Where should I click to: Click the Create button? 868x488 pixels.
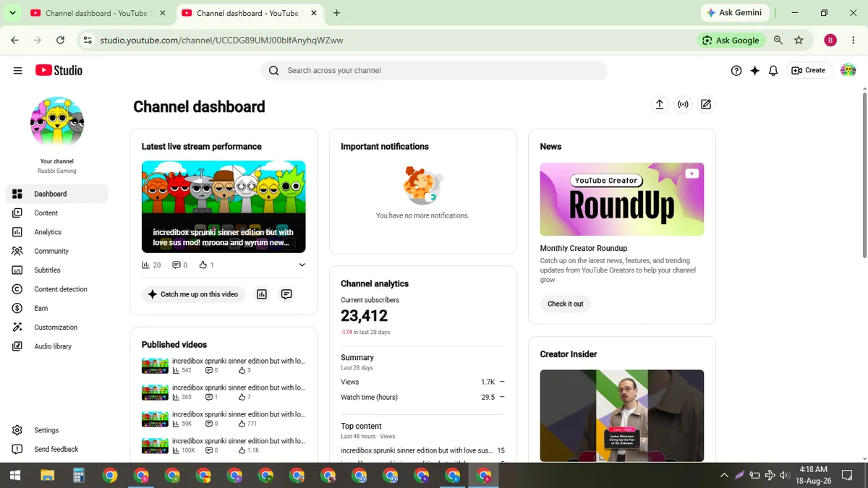click(809, 70)
